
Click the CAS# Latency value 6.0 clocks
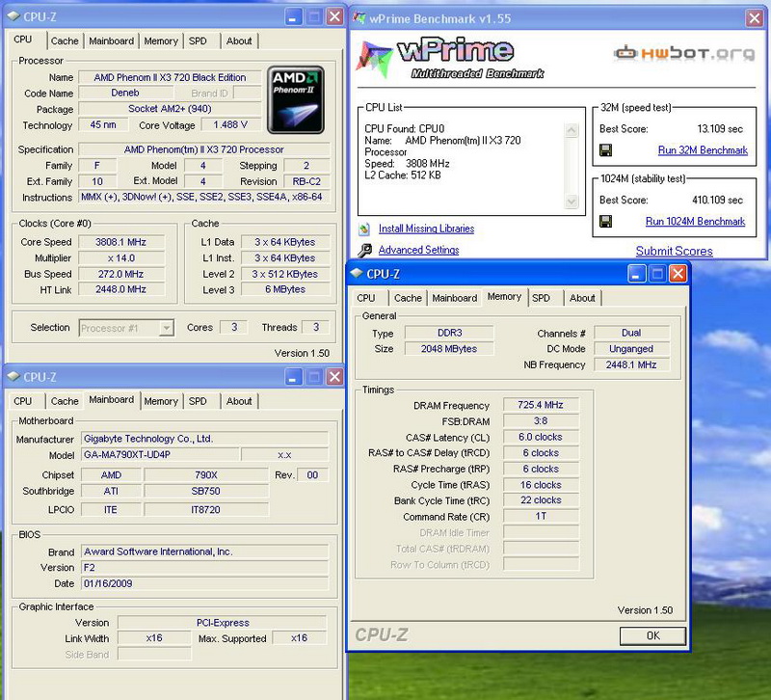541,437
